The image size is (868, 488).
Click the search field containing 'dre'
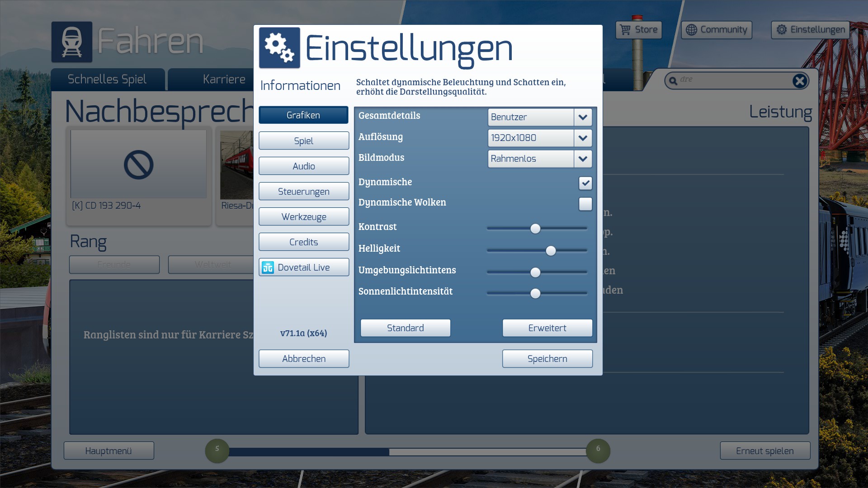[732, 80]
